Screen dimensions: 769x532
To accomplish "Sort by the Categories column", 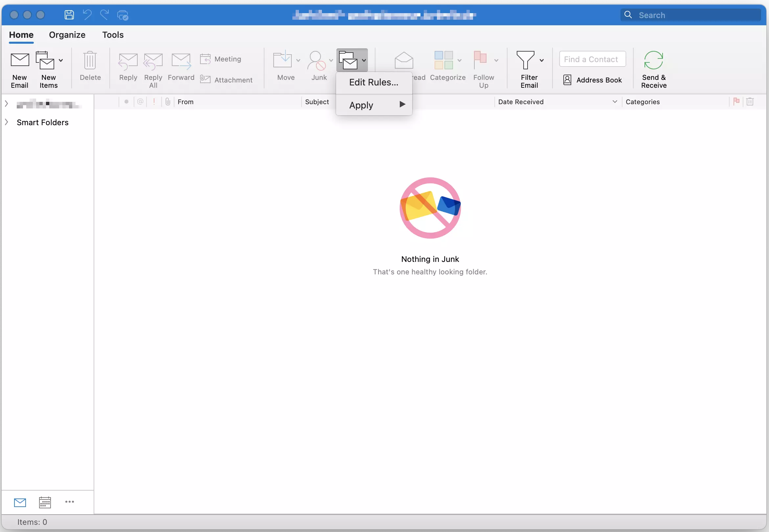I will (x=643, y=102).
